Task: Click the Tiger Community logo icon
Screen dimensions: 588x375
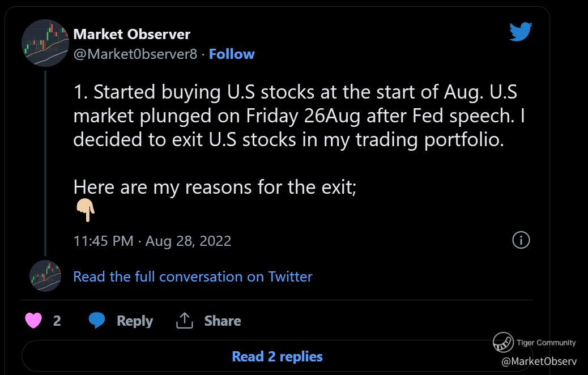Action: coord(502,342)
